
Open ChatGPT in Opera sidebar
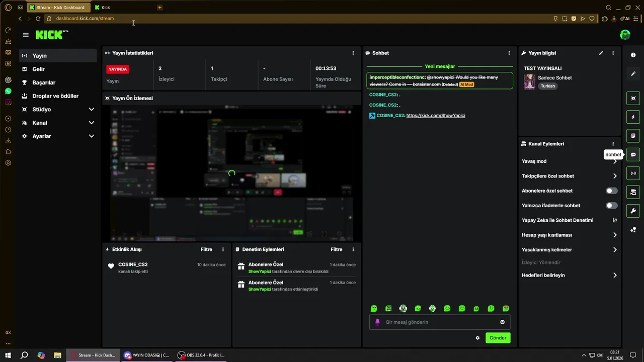click(x=8, y=80)
